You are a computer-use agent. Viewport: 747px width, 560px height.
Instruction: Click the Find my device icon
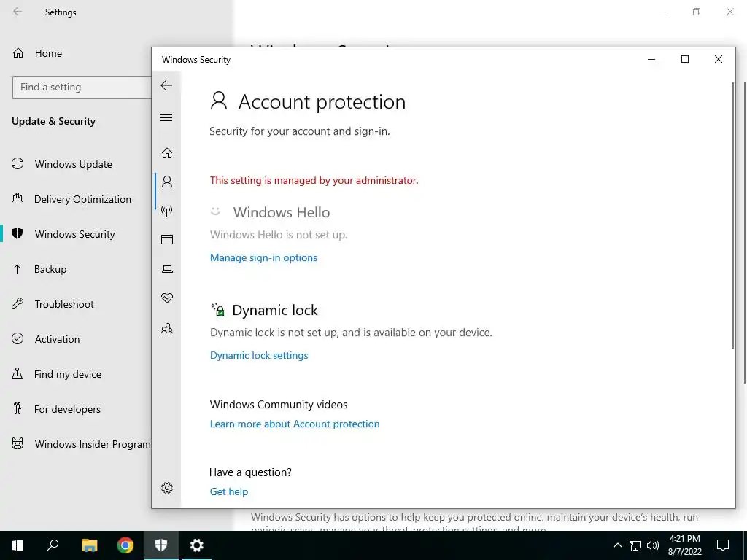point(18,373)
